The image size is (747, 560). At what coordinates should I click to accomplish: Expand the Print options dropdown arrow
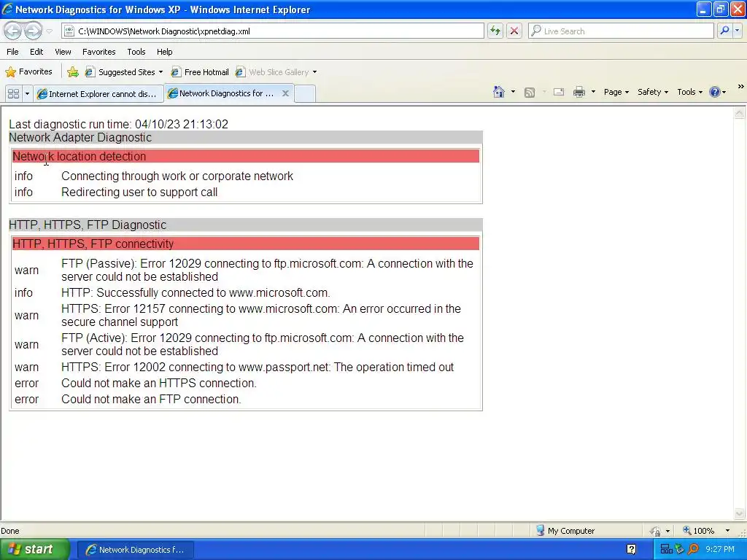[593, 92]
